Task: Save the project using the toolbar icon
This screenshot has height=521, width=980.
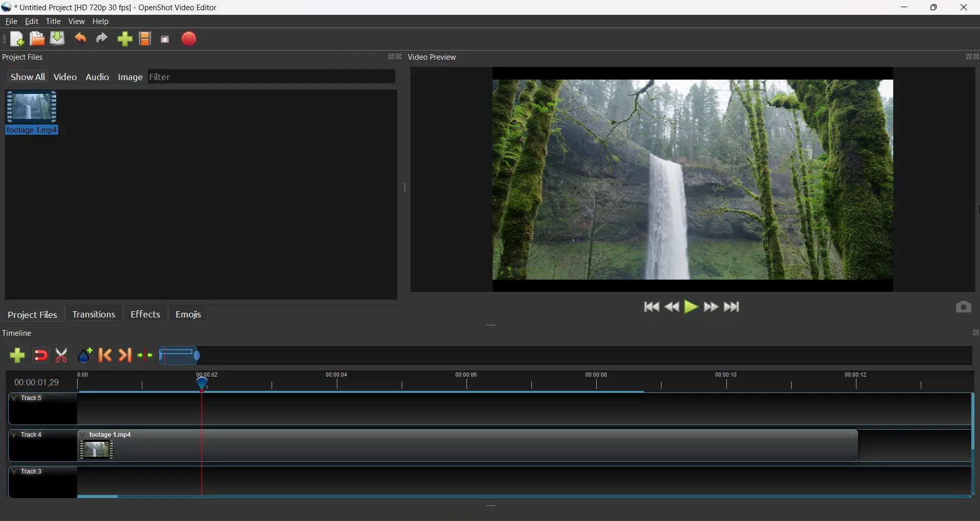Action: tap(57, 39)
